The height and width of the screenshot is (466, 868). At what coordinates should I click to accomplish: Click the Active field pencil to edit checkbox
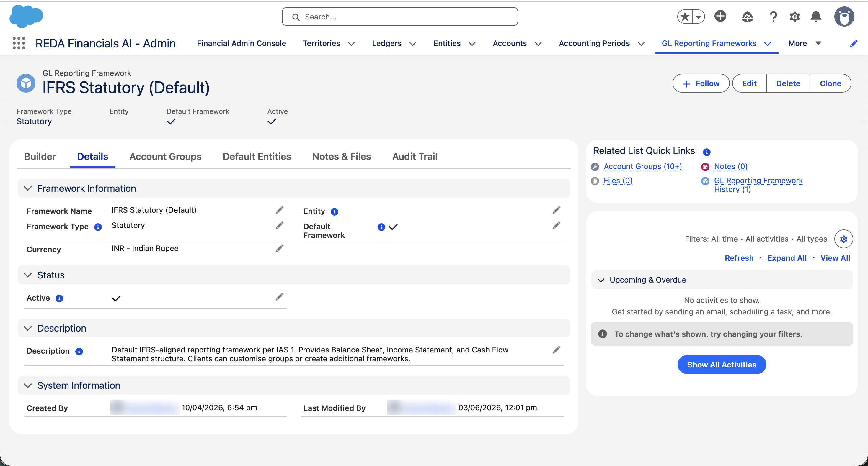coord(279,297)
